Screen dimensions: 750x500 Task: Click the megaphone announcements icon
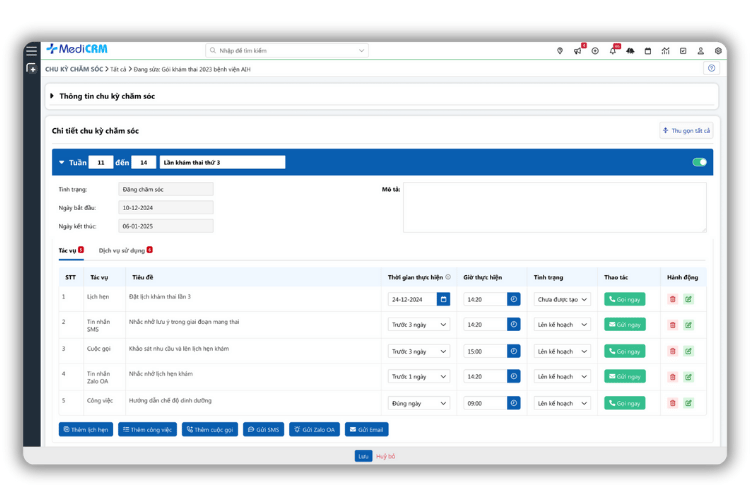[x=577, y=51]
